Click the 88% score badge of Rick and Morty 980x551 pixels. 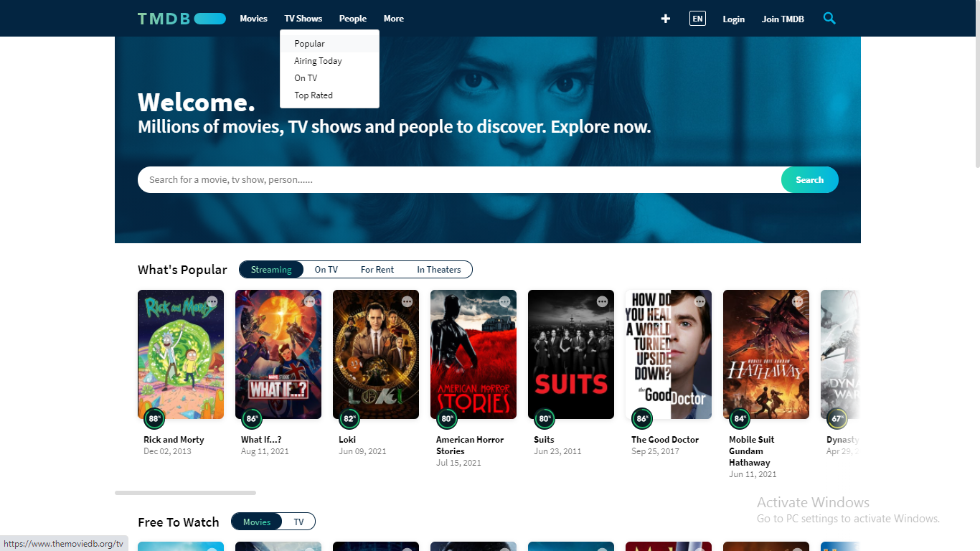[154, 418]
